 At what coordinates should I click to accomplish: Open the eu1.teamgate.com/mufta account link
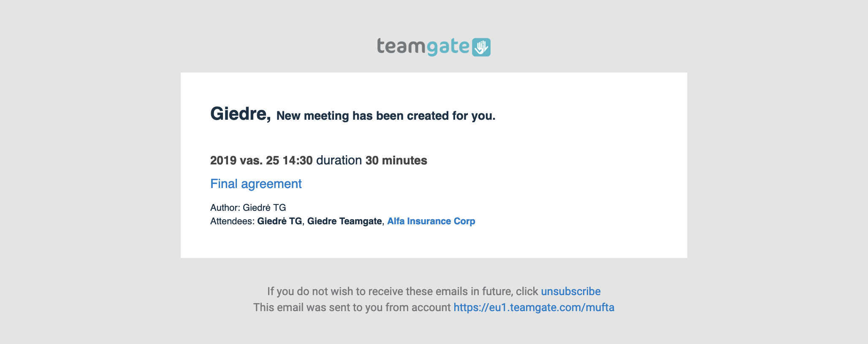pyautogui.click(x=534, y=307)
